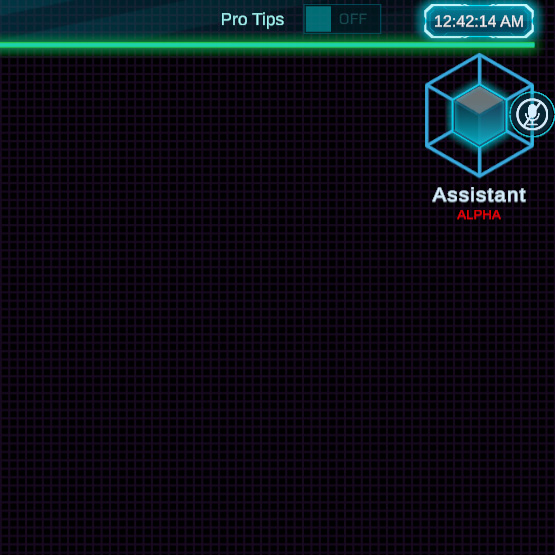Click the right end of green bar
The image size is (555, 555).
pos(531,45)
